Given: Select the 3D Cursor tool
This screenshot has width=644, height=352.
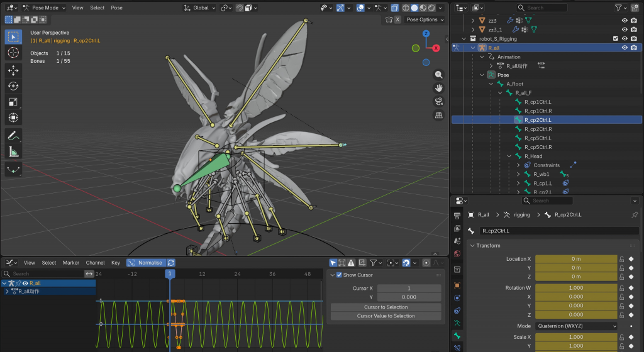Looking at the screenshot, I should [x=13, y=53].
